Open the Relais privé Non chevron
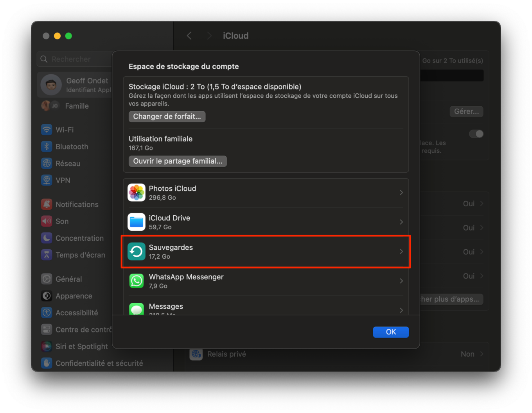The width and height of the screenshot is (532, 413). [x=482, y=354]
